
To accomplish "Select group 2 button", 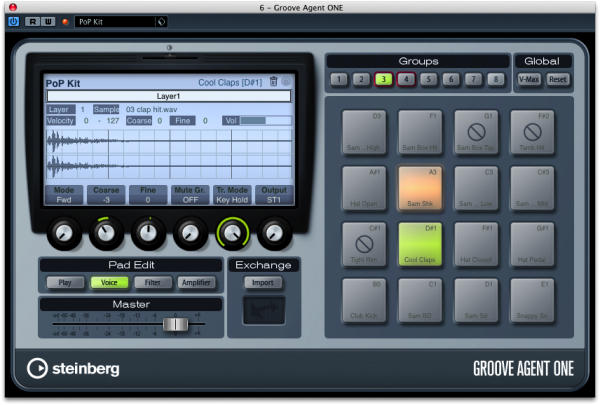I will 361,79.
